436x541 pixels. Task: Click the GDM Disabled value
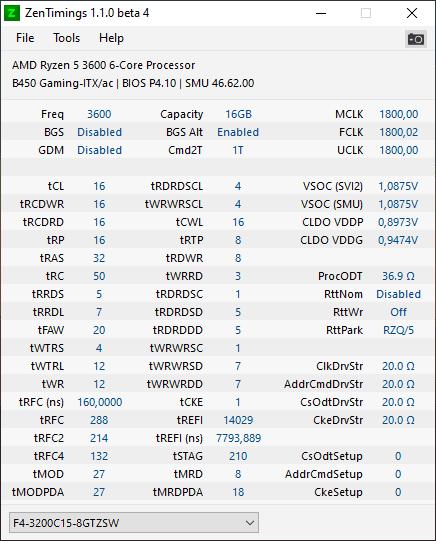click(100, 150)
